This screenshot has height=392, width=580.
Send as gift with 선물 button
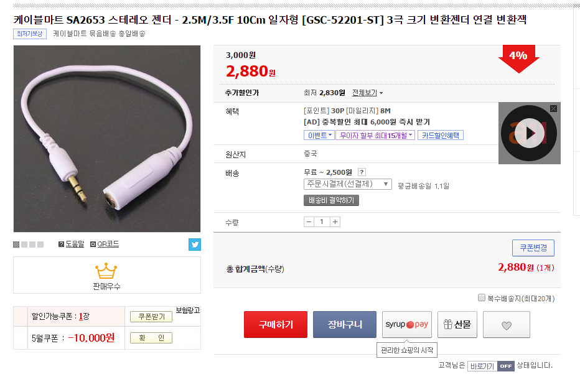457,325
